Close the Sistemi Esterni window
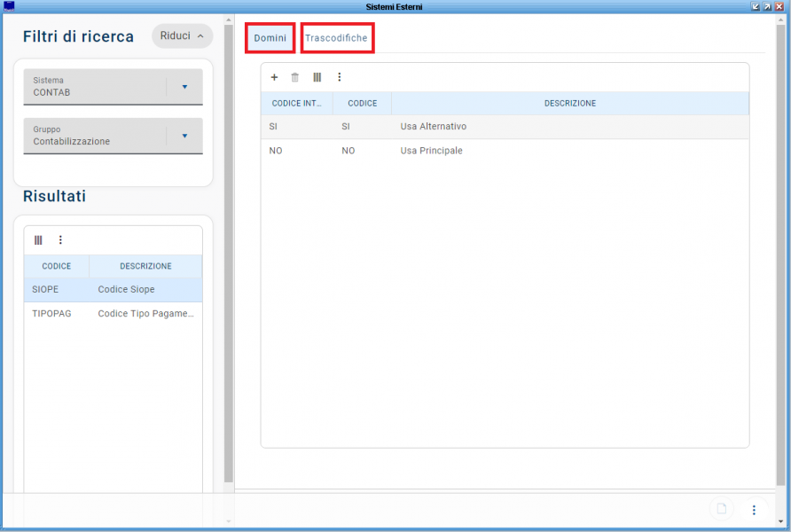The height and width of the screenshot is (532, 791). click(779, 6)
